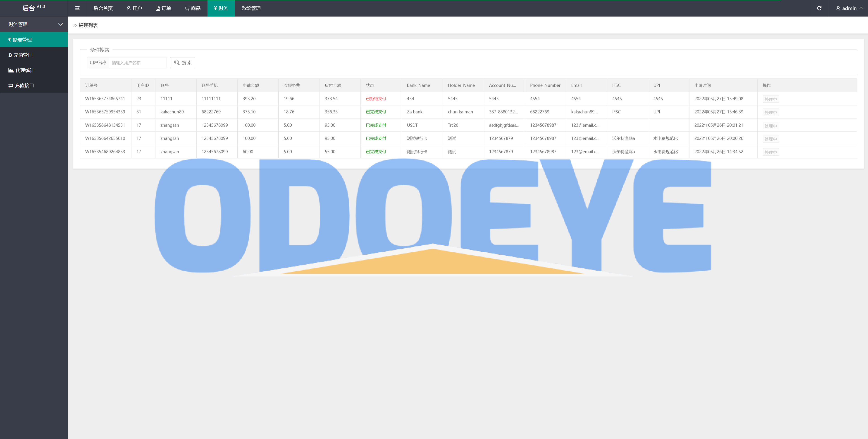868x439 pixels.
Task: Select 提现管理 in the sidebar
Action: (x=34, y=39)
